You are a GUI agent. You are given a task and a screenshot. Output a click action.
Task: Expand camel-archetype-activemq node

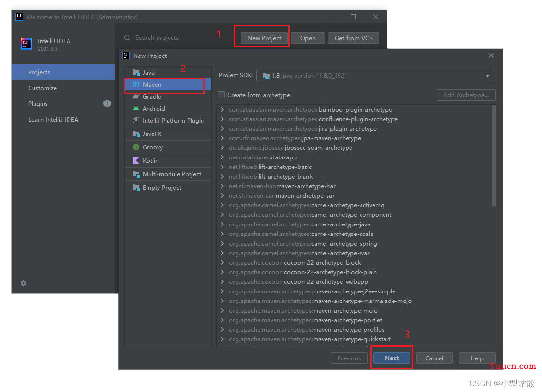tap(222, 205)
